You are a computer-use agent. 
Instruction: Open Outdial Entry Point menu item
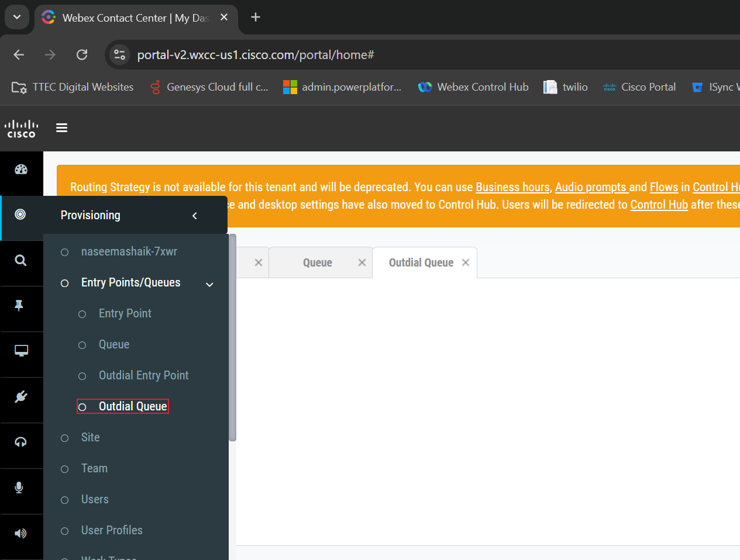(x=143, y=375)
